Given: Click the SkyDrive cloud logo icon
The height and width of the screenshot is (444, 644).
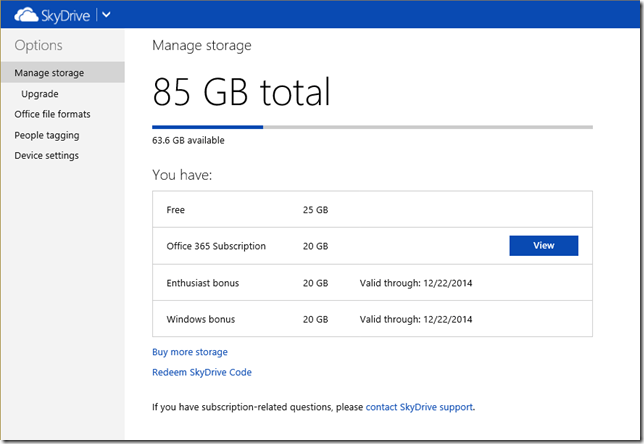Looking at the screenshot, I should click(25, 15).
